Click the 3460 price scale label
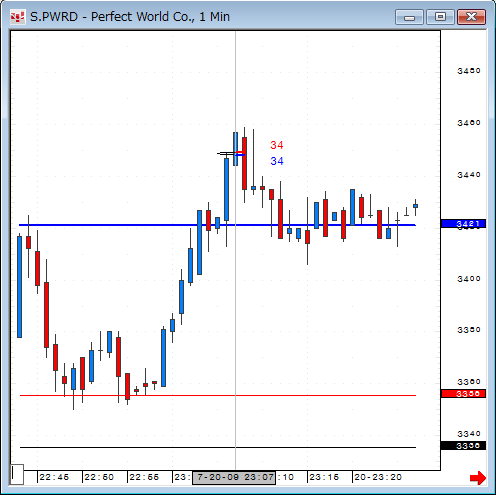This screenshot has width=496, height=495. coord(469,123)
